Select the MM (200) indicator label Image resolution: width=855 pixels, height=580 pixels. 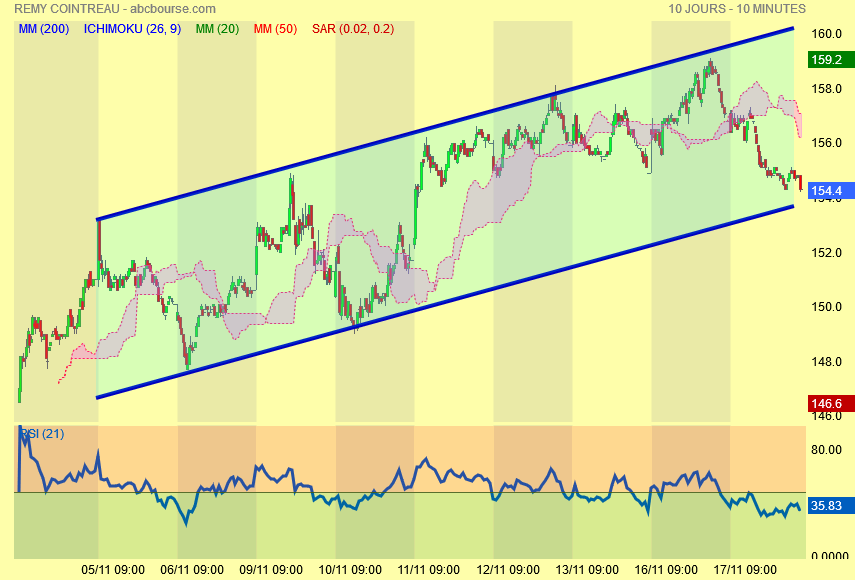(44, 29)
